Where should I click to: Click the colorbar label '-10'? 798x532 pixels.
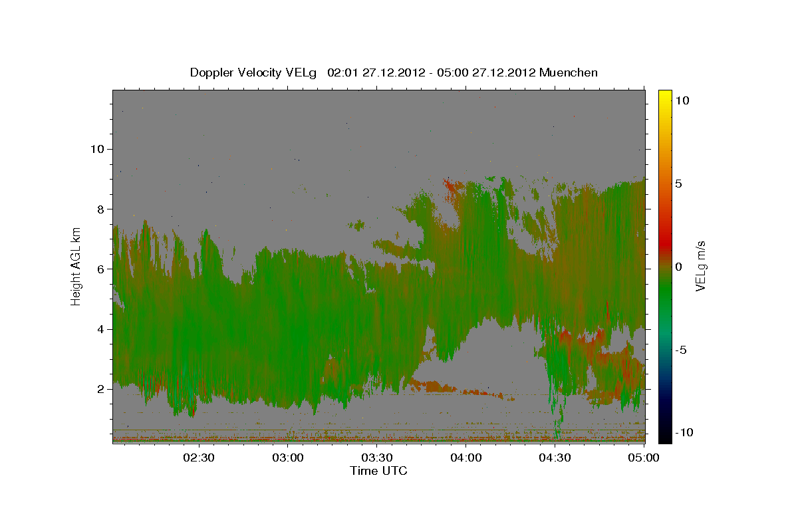tap(685, 432)
